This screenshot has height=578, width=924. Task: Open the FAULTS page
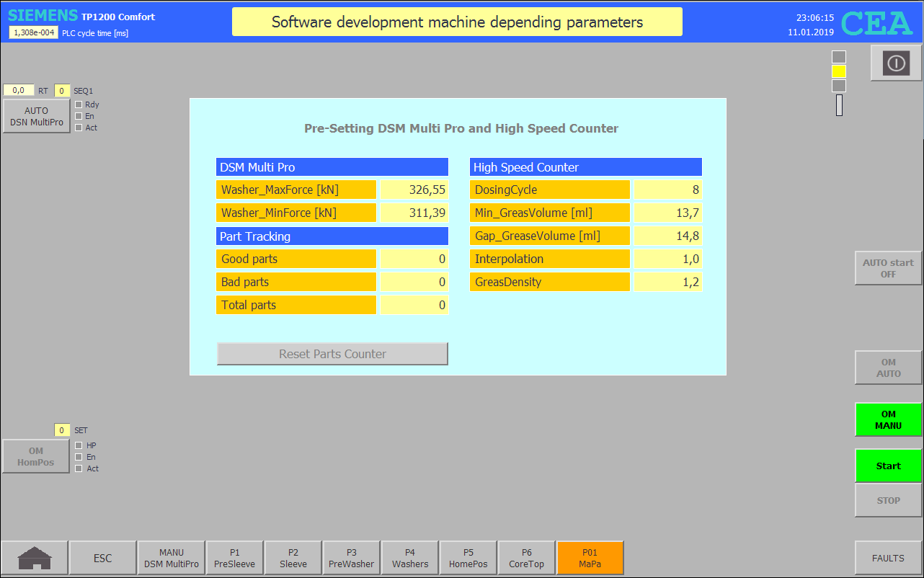(x=888, y=558)
